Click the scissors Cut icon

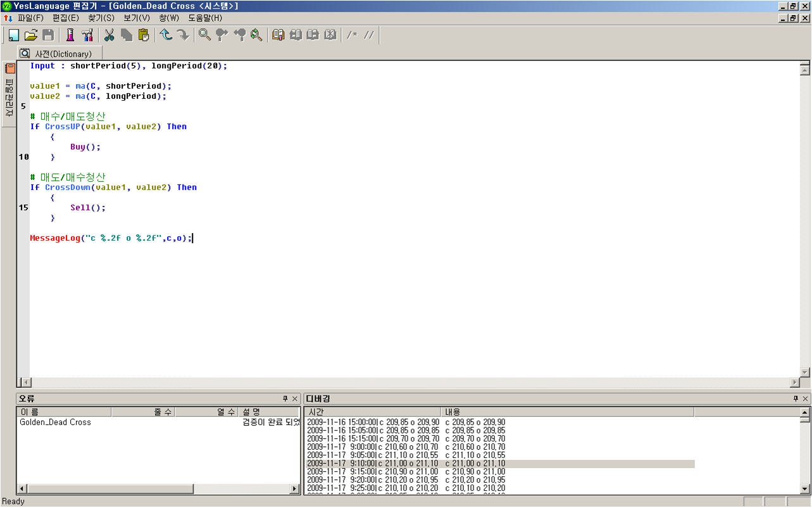[x=109, y=35]
